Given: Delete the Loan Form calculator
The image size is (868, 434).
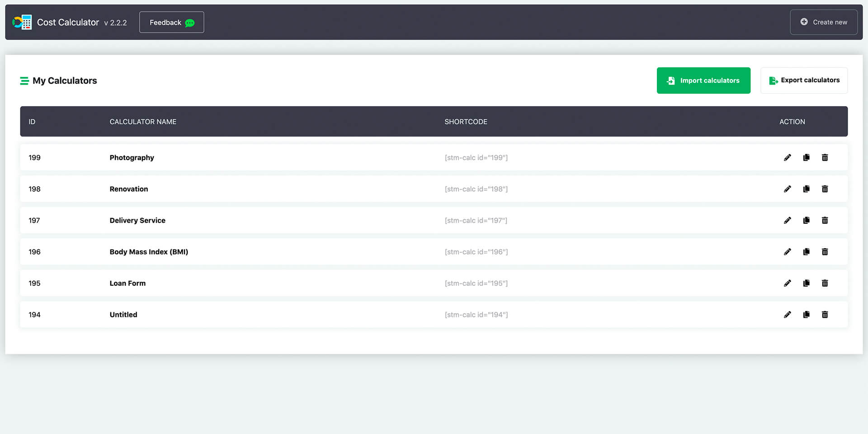Looking at the screenshot, I should (x=825, y=283).
